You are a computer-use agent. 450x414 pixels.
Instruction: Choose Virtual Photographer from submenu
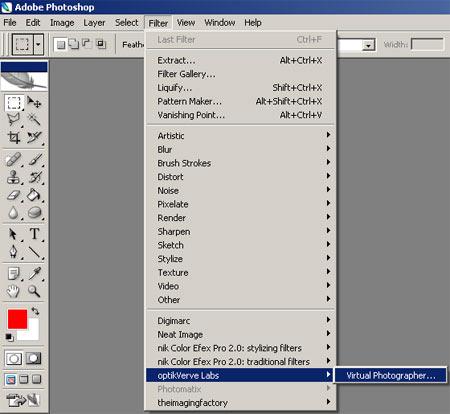click(391, 375)
